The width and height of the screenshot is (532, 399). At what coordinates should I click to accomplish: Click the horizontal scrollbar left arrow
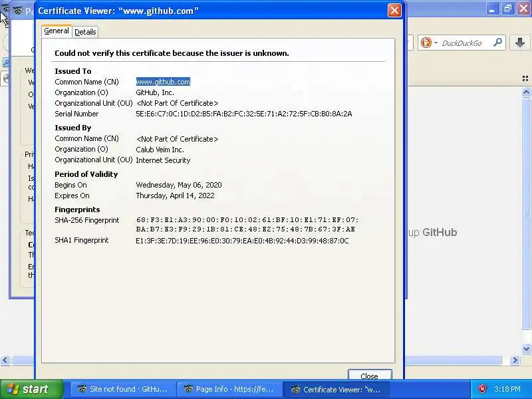pos(5,360)
